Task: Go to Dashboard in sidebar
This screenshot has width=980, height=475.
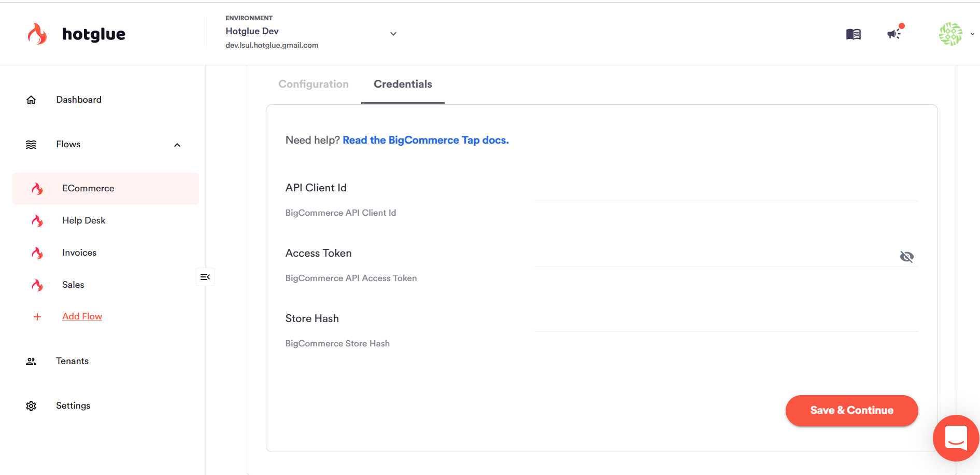Action: coord(79,100)
